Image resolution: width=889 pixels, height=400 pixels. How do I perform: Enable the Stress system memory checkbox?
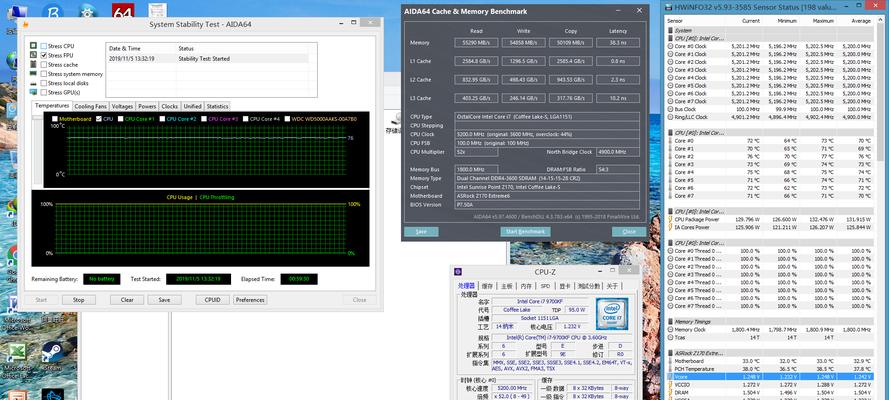[44, 74]
